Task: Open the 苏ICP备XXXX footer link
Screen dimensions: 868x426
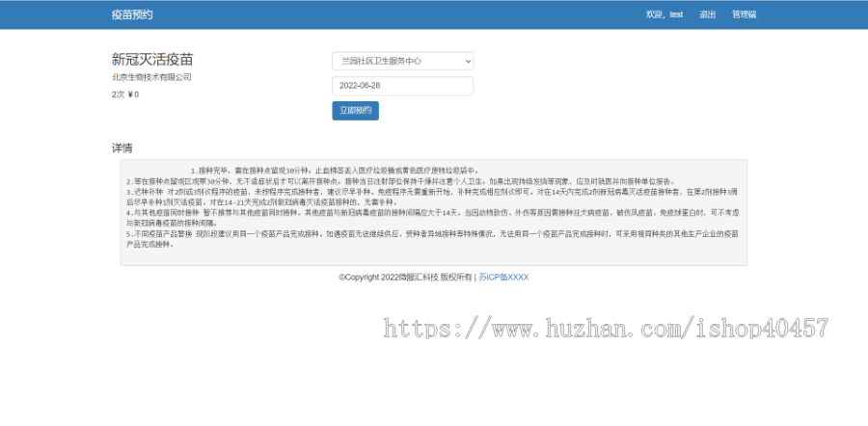Action: click(x=503, y=278)
